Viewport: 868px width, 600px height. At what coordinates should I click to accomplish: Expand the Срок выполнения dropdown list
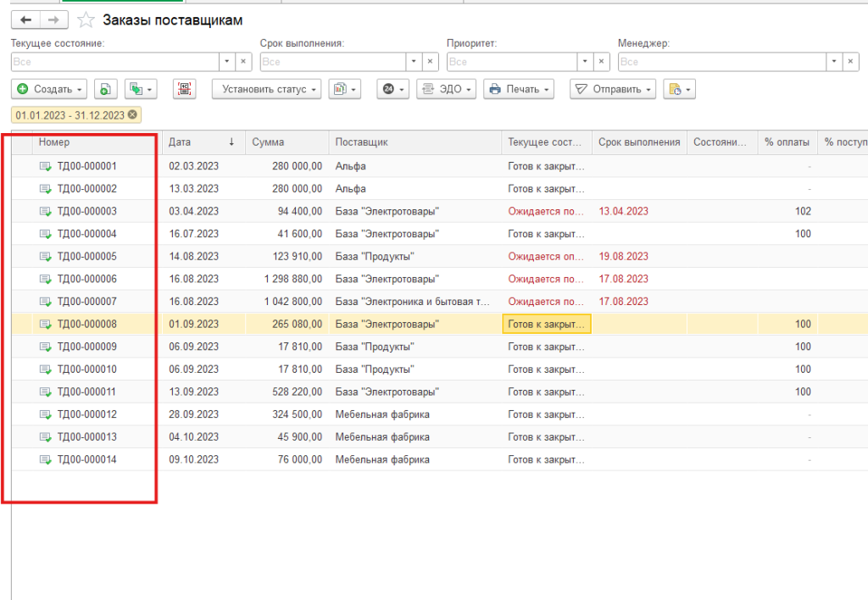click(x=413, y=62)
